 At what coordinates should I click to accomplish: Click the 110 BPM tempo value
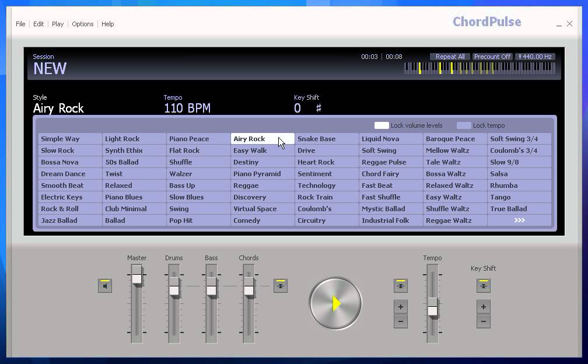187,108
